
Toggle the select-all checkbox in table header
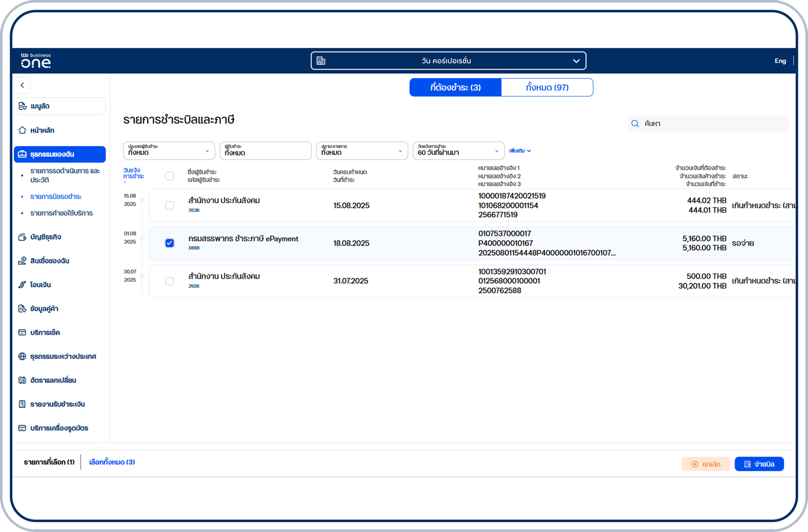(169, 176)
